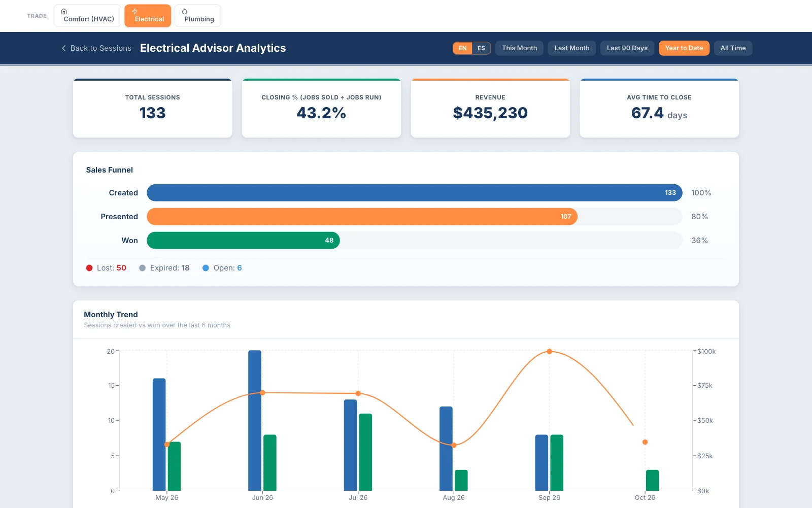
Task: Click the back chevron beside Back to Sessions
Action: point(63,48)
